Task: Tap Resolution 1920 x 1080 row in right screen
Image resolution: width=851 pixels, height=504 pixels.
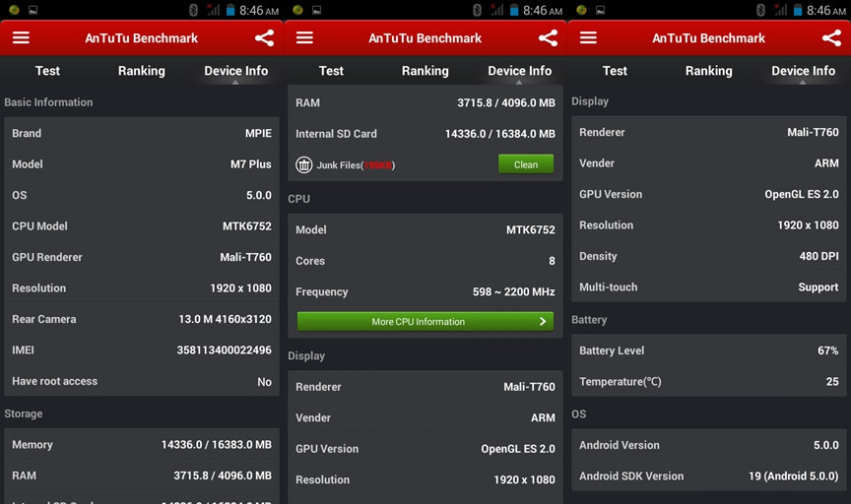Action: coord(709,224)
